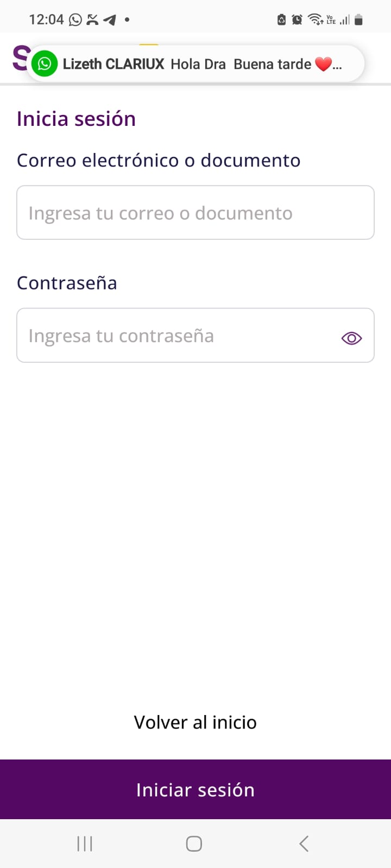This screenshot has height=868, width=391.
Task: Tap the 12:04 clock in status bar
Action: coord(46,20)
